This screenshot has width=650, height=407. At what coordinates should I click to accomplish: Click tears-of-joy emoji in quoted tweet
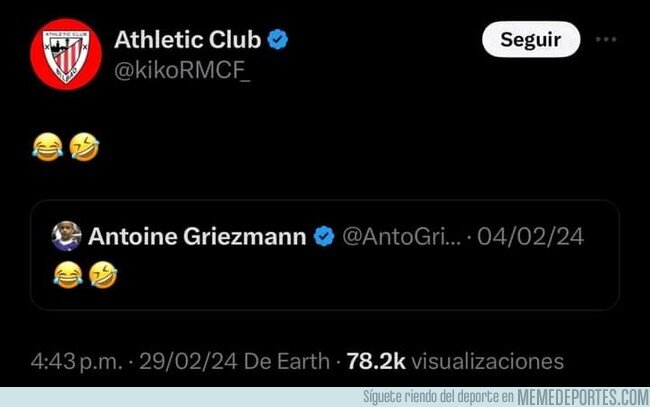[66, 273]
